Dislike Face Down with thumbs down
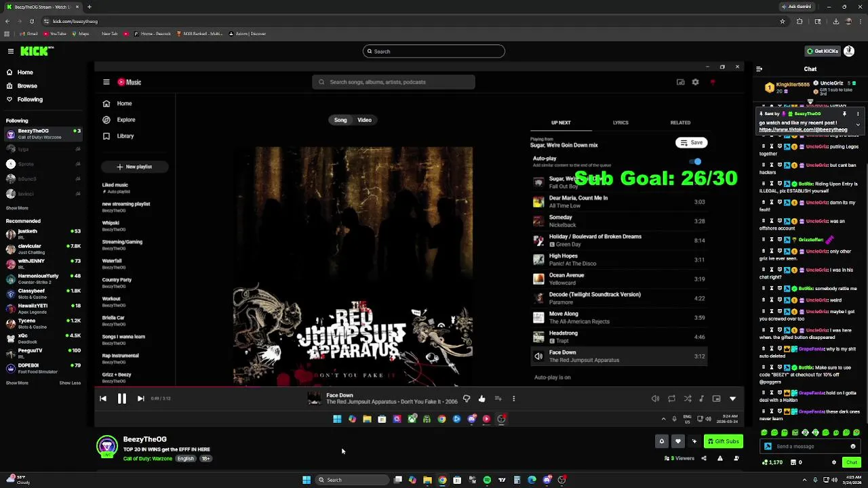This screenshot has width=868, height=488. [467, 399]
